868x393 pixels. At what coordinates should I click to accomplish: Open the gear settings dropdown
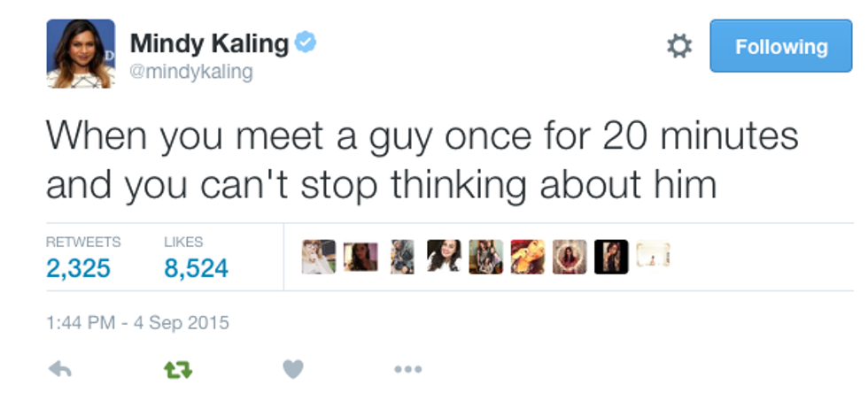tap(678, 47)
